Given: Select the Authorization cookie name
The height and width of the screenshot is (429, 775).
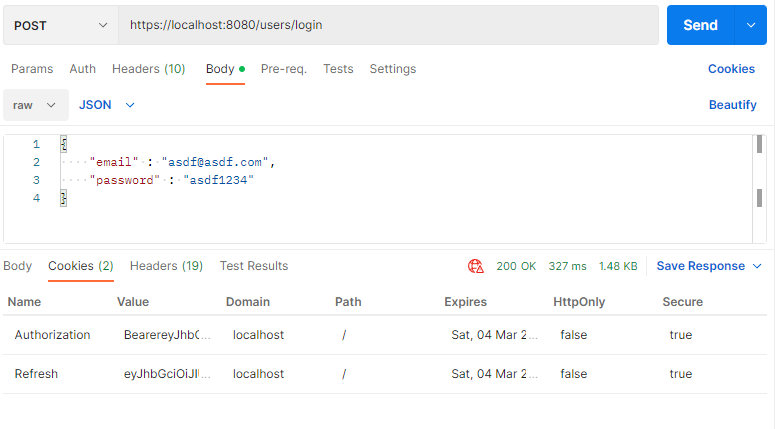Looking at the screenshot, I should (52, 335).
